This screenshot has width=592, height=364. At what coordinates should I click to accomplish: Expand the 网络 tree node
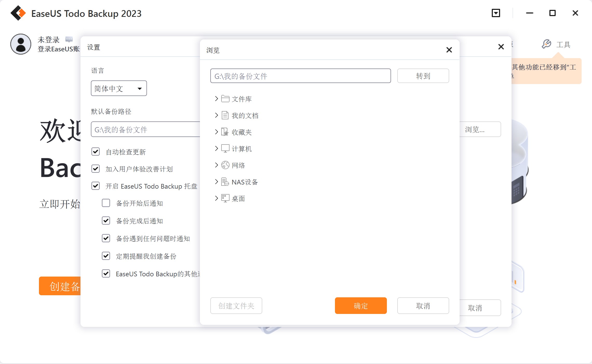(216, 165)
